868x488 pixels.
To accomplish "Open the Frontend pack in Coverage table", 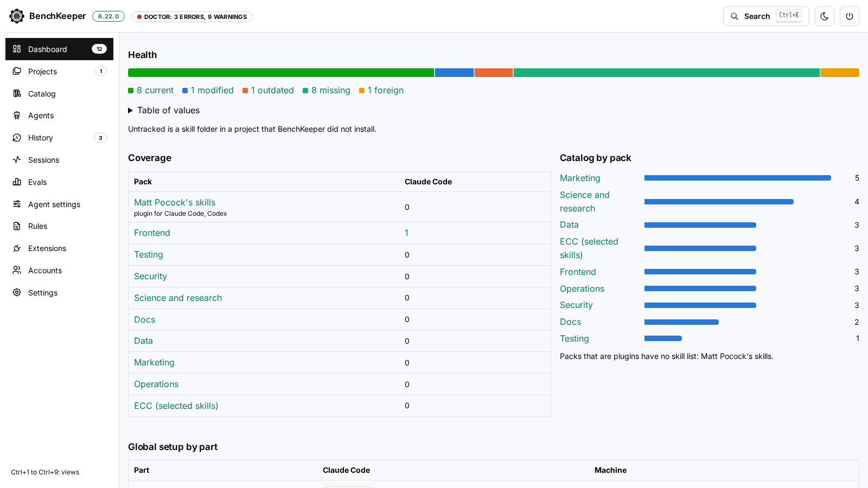I will click(152, 233).
